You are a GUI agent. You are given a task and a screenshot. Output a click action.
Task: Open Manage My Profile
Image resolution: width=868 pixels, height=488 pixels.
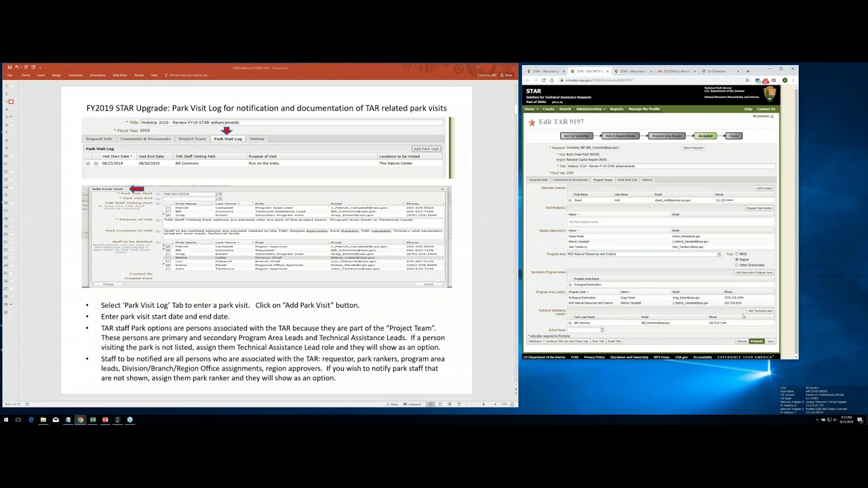click(644, 109)
